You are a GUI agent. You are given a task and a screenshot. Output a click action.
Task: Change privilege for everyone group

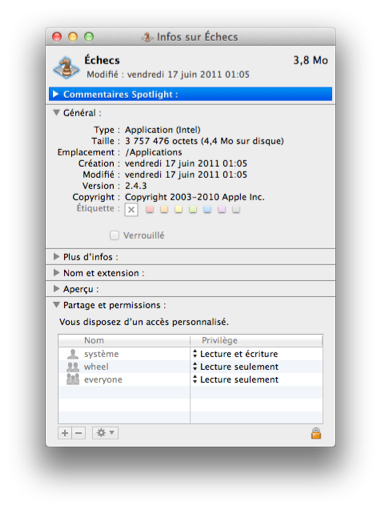point(235,379)
